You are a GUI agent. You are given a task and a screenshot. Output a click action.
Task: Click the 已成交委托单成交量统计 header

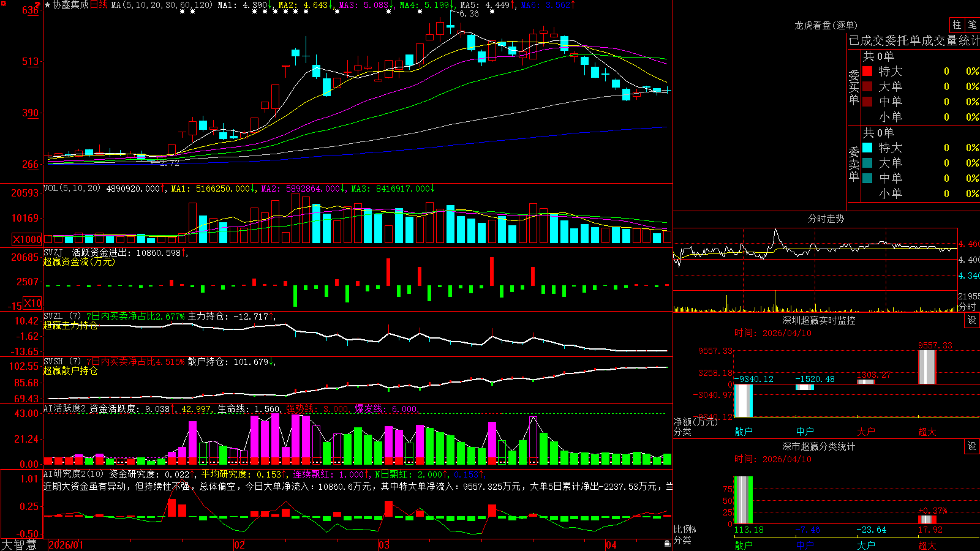coord(914,40)
